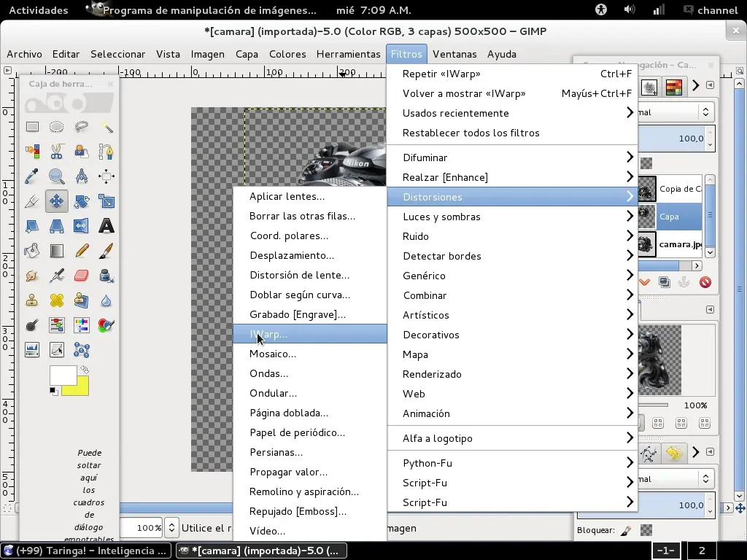Expand the Realzar [Enhance] submenu

point(513,177)
